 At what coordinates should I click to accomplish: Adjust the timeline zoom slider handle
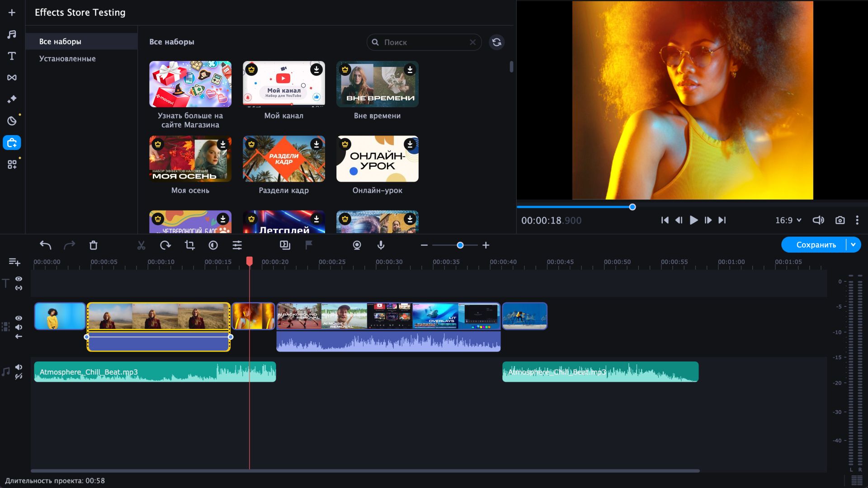pyautogui.click(x=460, y=245)
